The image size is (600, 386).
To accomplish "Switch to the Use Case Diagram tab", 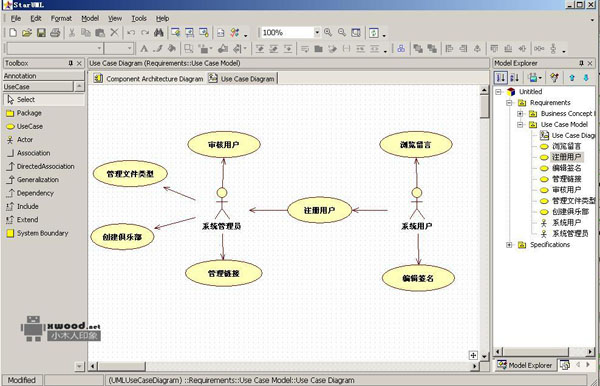I will coord(242,79).
